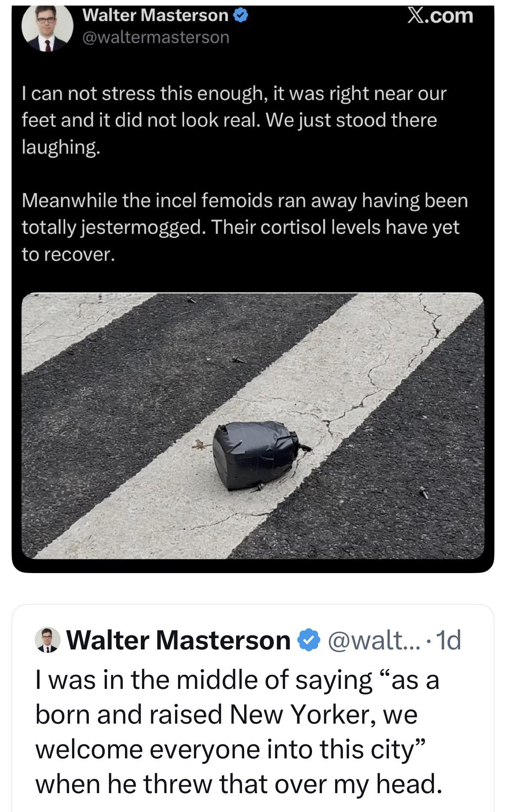Click the word "laughing." in the tweet

(61, 147)
